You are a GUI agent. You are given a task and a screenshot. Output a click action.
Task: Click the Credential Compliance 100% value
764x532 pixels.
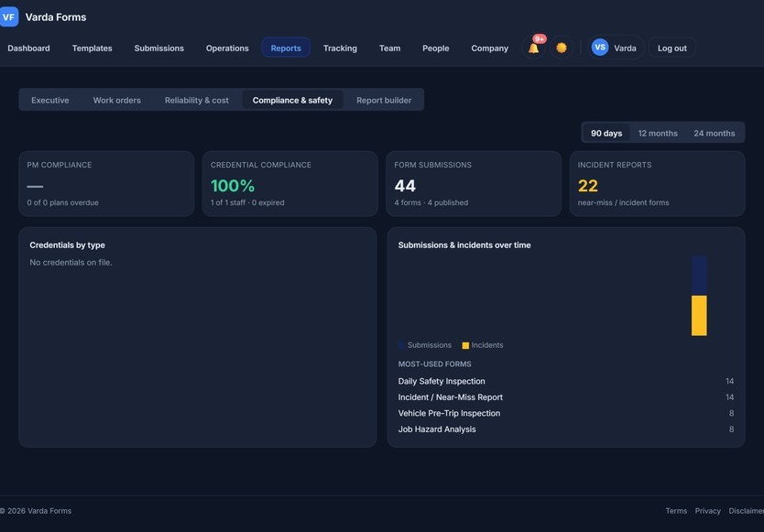(x=233, y=186)
